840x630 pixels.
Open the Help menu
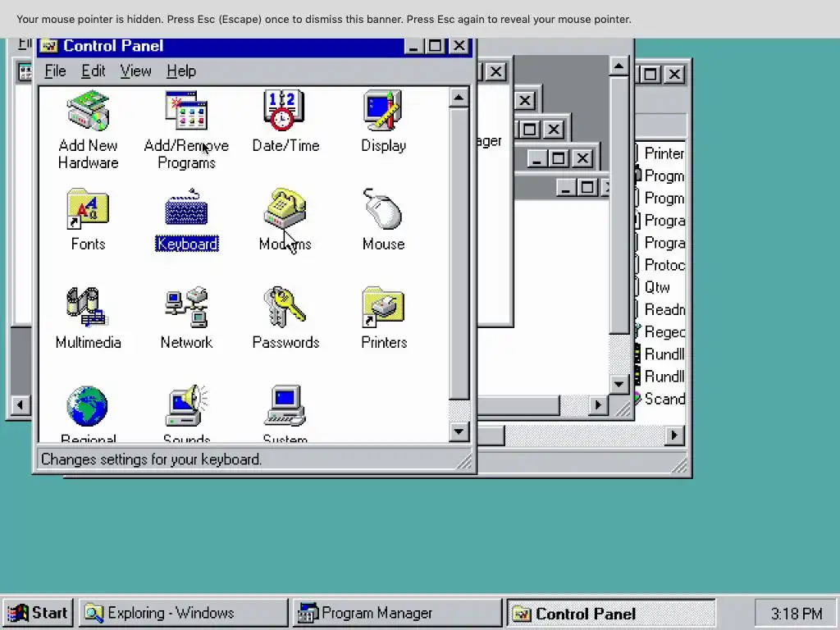pyautogui.click(x=181, y=71)
